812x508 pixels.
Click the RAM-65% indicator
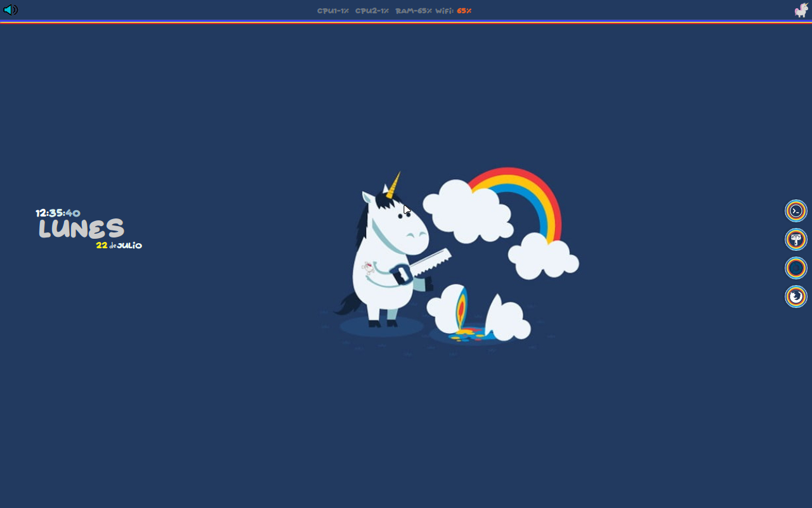[414, 11]
